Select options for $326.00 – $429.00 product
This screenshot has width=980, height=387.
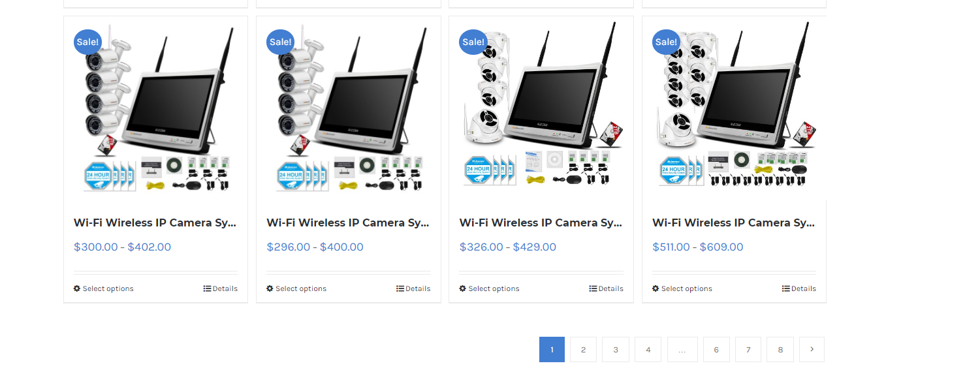coord(490,288)
